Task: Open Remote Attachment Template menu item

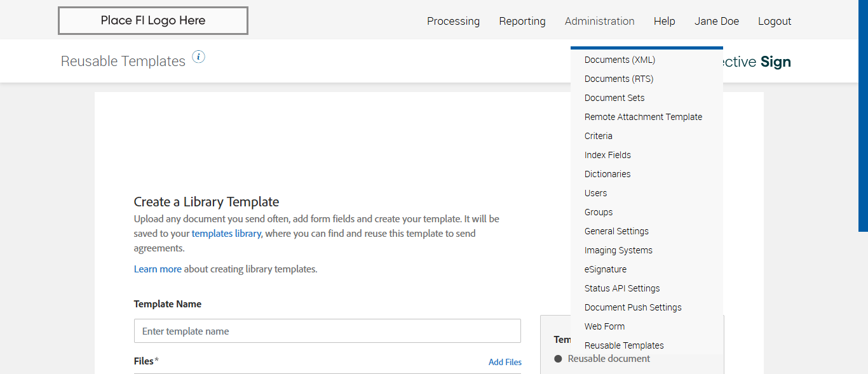Action: click(643, 117)
